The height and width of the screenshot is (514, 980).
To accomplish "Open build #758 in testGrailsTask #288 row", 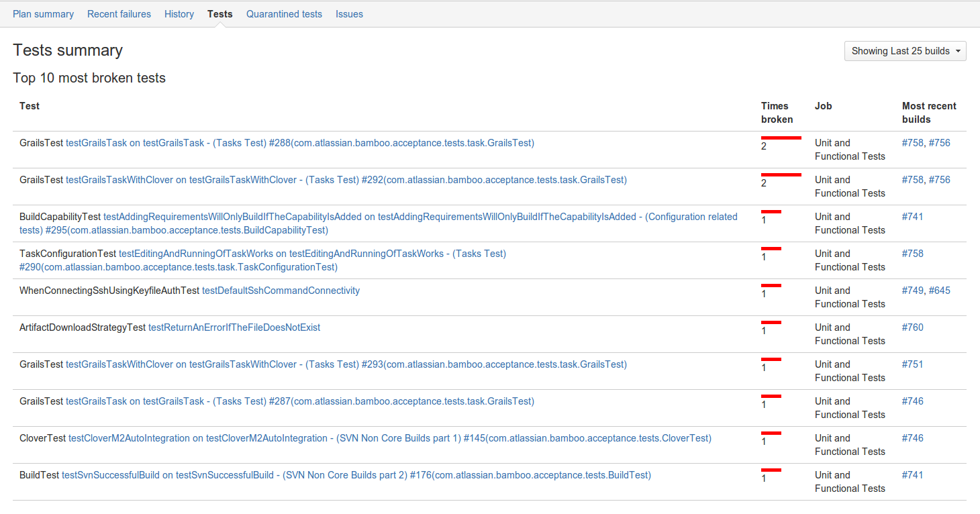I will [x=913, y=143].
